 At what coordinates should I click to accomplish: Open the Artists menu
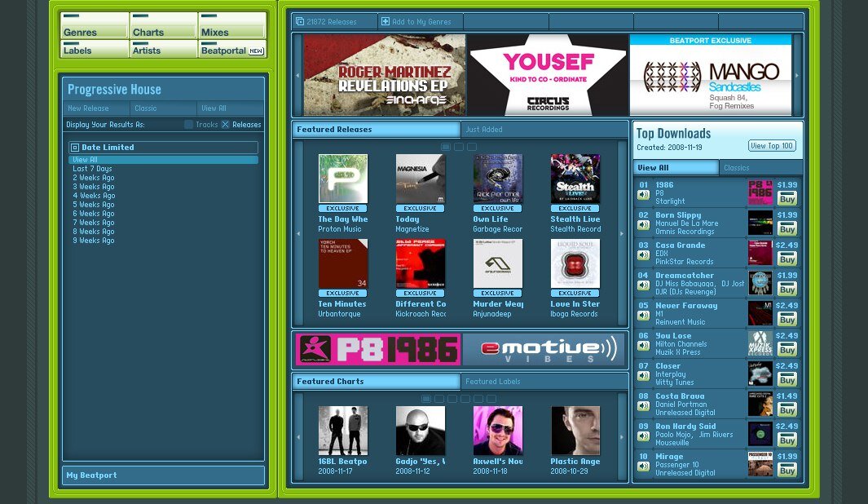(x=163, y=49)
